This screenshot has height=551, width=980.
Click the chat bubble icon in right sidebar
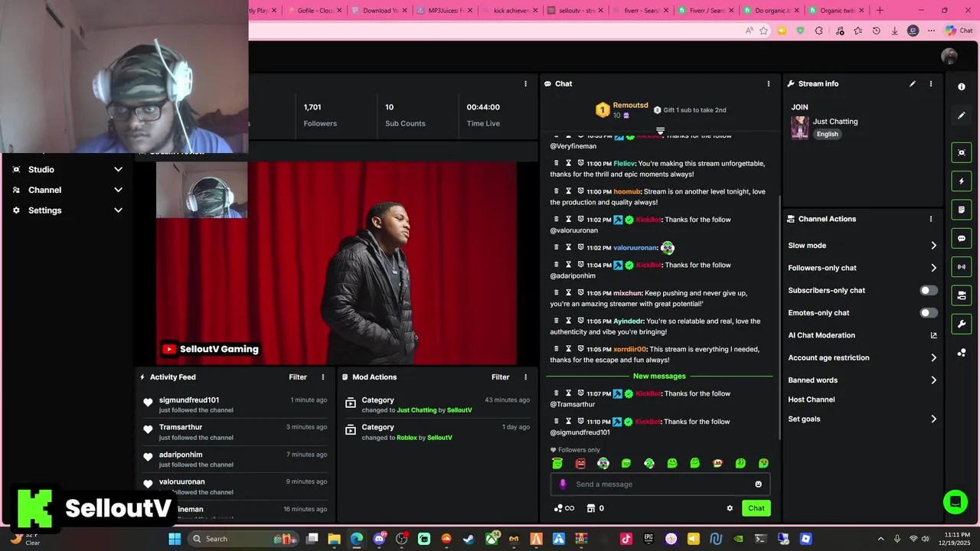pos(962,238)
